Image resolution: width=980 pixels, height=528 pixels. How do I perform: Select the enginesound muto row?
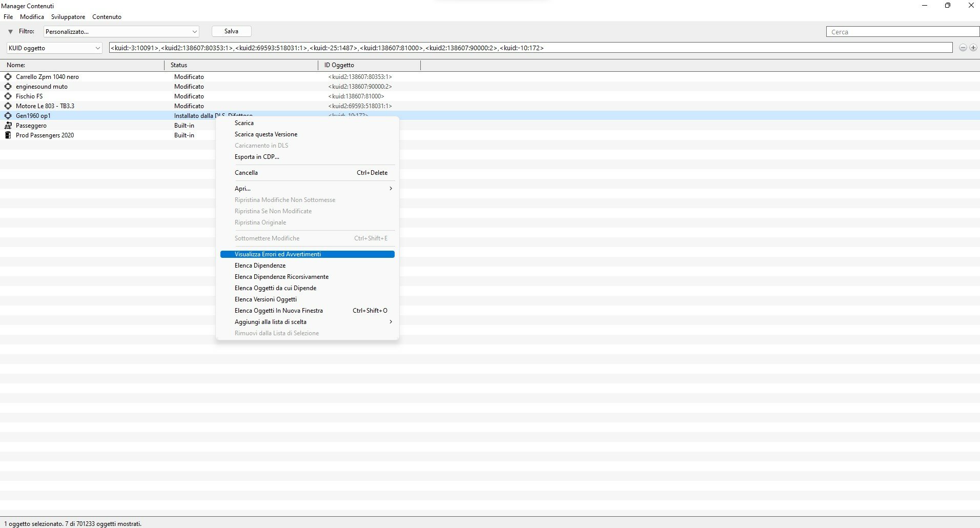point(490,87)
